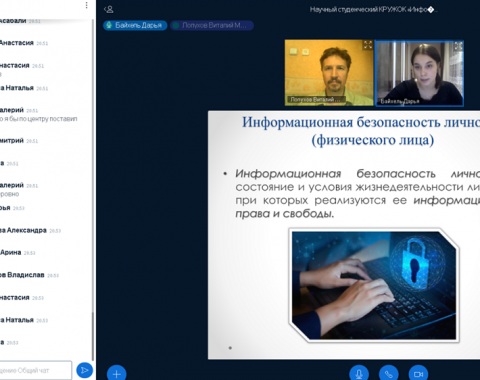Viewport: 480px width, 380px height.
Task: Make Байкель Дарья webcam fullscreen
Action: click(x=458, y=45)
